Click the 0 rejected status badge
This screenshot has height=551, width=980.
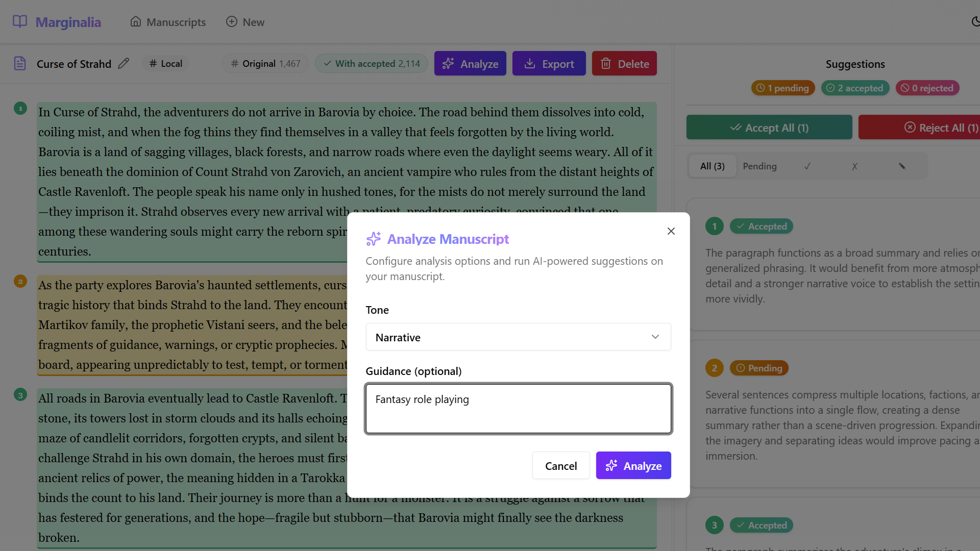point(927,88)
